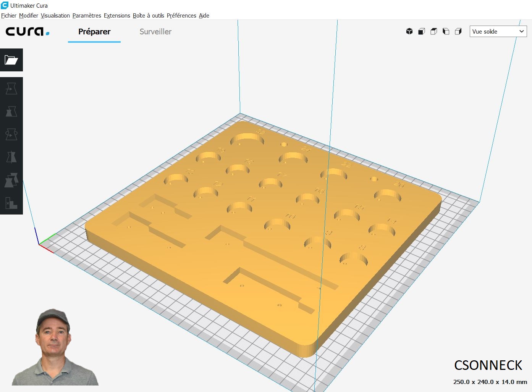This screenshot has width=532, height=392.
Task: Select the Rotate tool in the sidebar
Action: pyautogui.click(x=11, y=134)
